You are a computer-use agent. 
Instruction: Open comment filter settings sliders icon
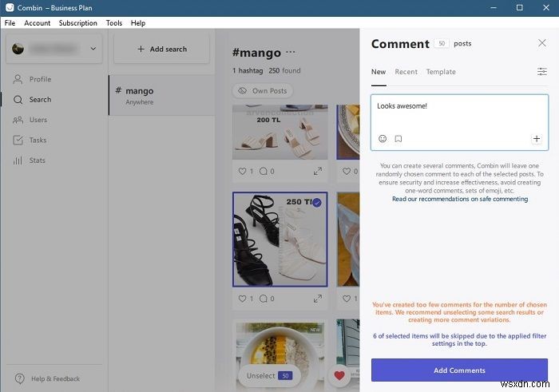(542, 72)
